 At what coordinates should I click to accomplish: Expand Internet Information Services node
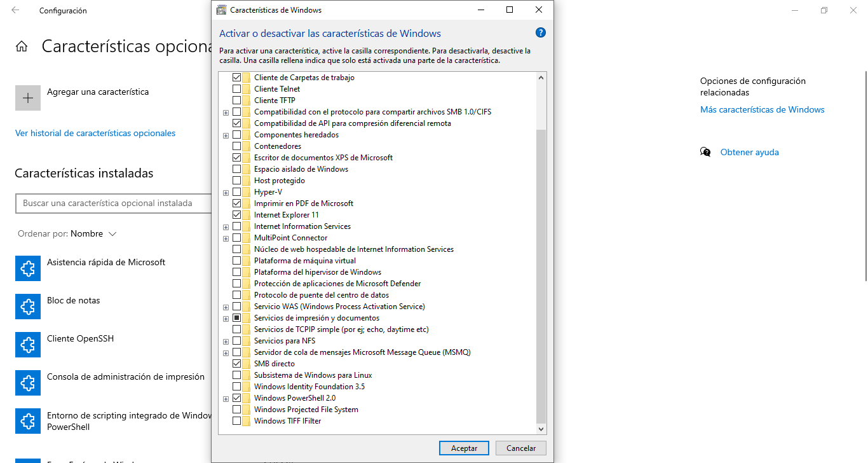[x=226, y=227]
